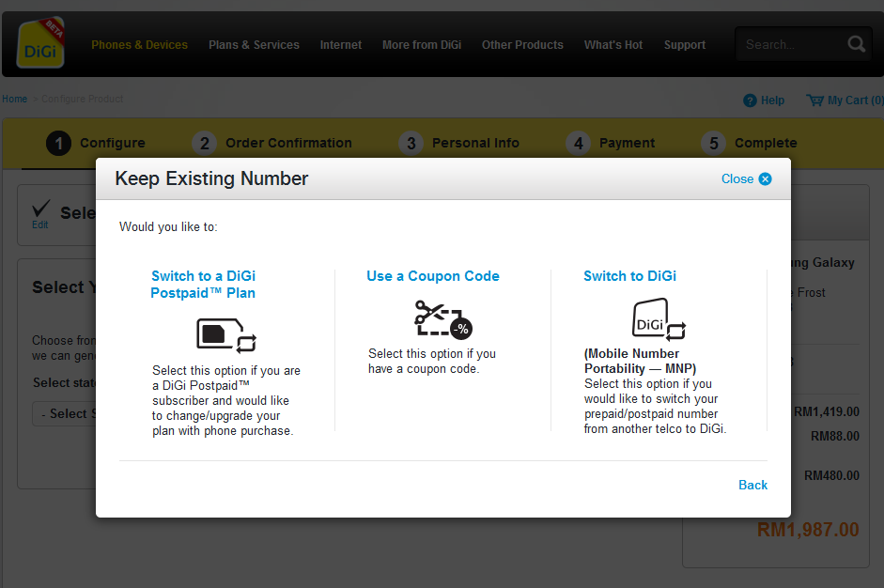Choose the Use a Coupon Code link

(433, 276)
